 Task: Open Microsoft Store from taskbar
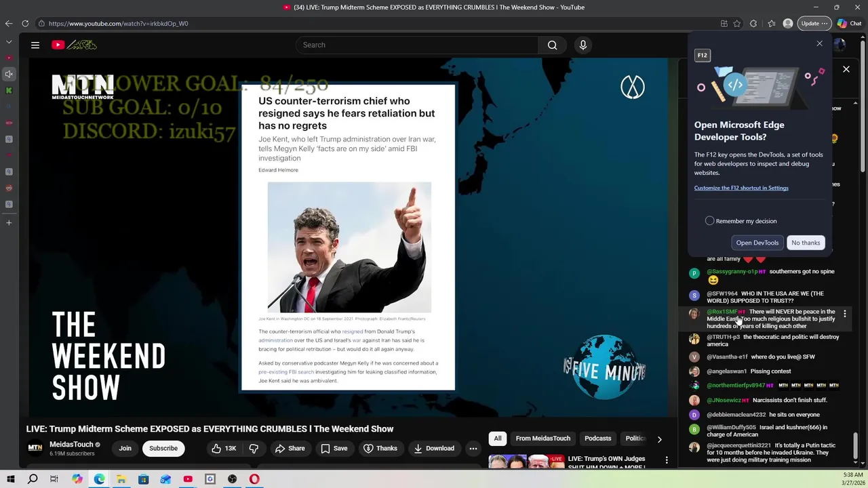[x=143, y=479]
